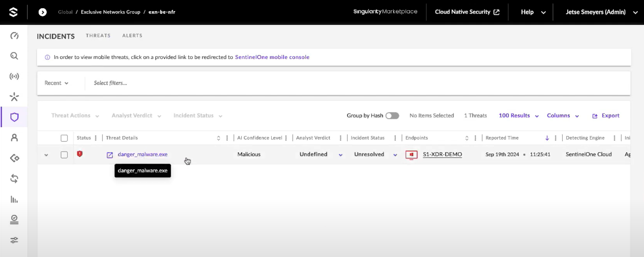Open the Recent time range dropdown

(x=56, y=83)
